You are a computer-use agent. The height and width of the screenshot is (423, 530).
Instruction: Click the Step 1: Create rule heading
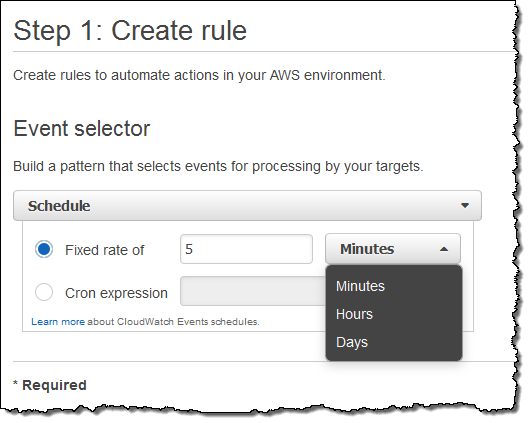click(130, 31)
